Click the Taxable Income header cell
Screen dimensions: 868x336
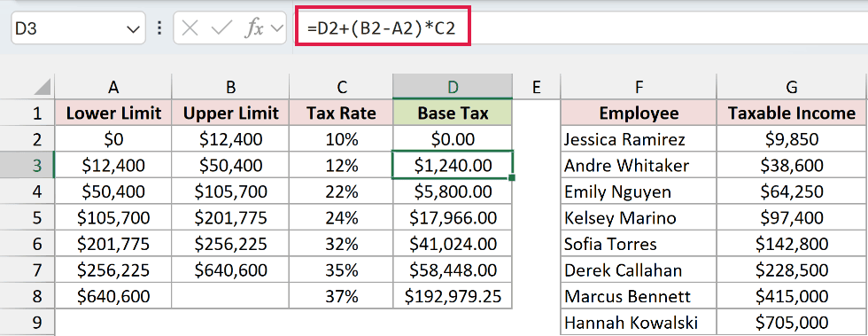click(792, 113)
